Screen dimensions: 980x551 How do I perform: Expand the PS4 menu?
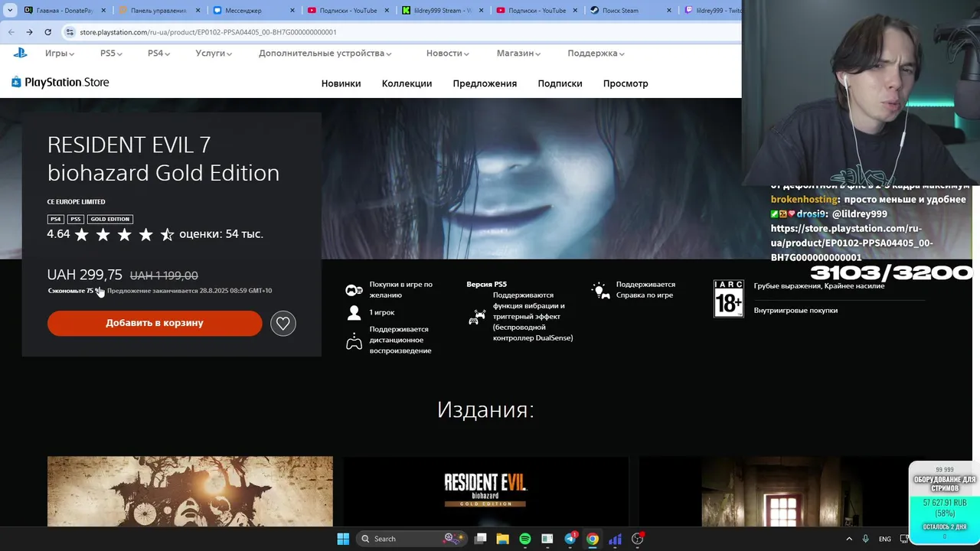pyautogui.click(x=158, y=54)
